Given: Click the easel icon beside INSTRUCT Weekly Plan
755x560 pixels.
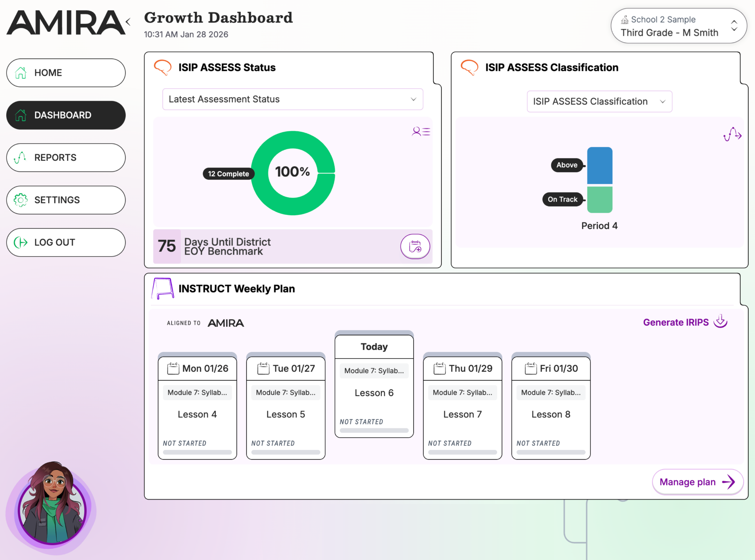Looking at the screenshot, I should click(x=163, y=288).
